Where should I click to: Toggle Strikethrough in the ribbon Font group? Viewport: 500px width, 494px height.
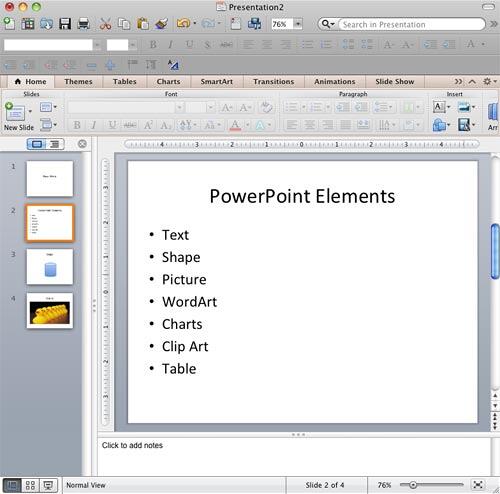[130, 125]
